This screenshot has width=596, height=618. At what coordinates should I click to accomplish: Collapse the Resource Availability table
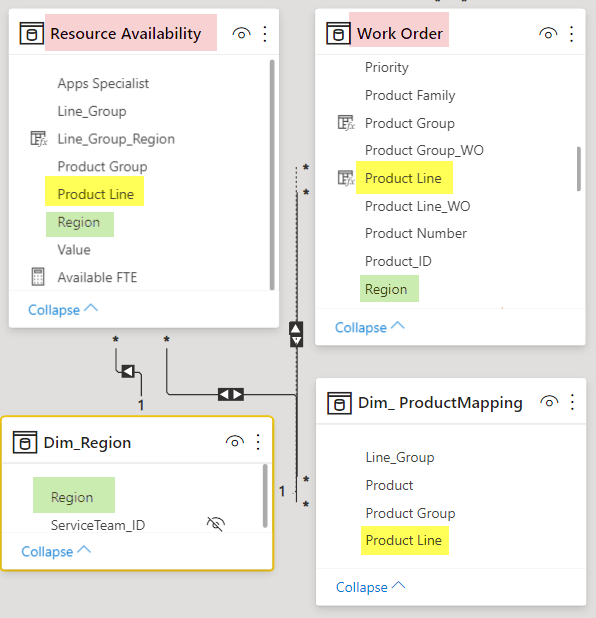point(63,309)
